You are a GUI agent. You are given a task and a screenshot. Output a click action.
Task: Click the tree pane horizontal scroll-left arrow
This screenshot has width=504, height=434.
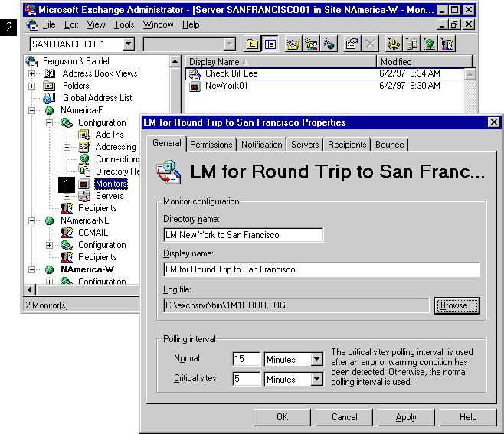pyautogui.click(x=30, y=290)
